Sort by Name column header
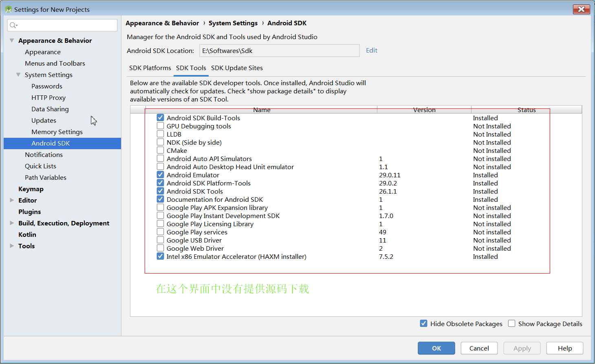This screenshot has height=364, width=595. (262, 110)
